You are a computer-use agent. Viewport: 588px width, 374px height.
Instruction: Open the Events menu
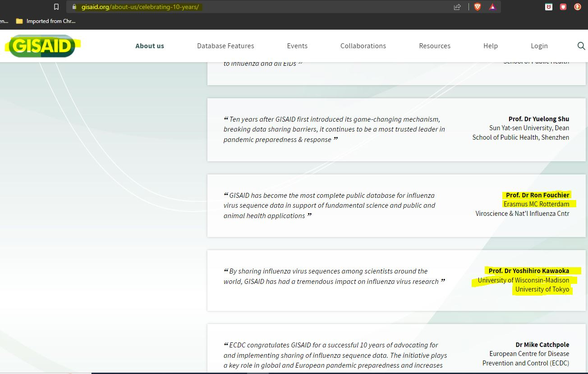pyautogui.click(x=297, y=46)
